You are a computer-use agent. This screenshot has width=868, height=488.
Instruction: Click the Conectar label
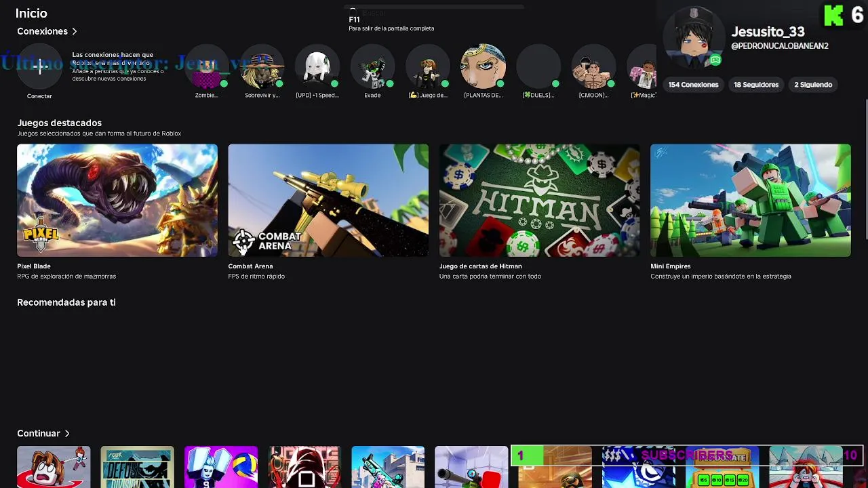click(x=39, y=96)
